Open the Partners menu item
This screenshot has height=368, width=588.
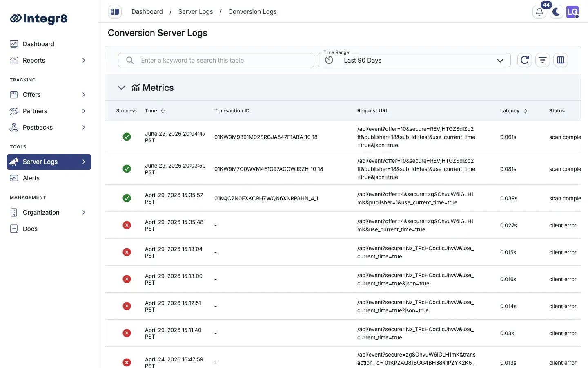pyautogui.click(x=49, y=111)
